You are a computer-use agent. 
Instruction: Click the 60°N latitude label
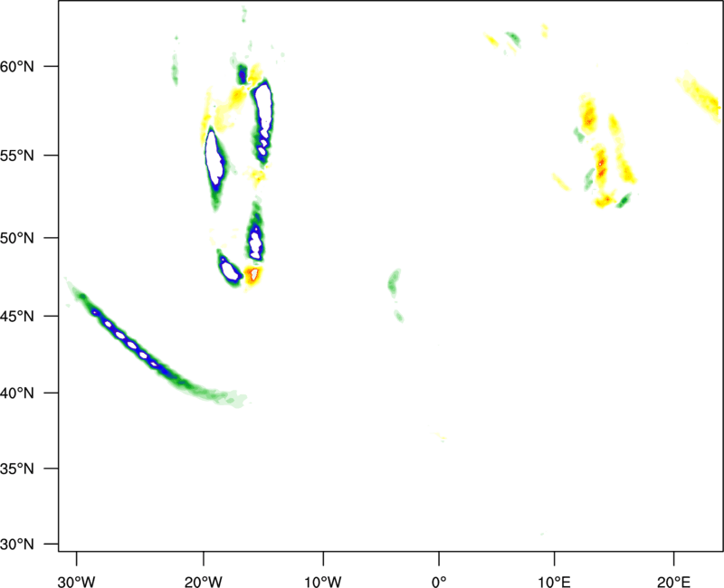pyautogui.click(x=17, y=67)
